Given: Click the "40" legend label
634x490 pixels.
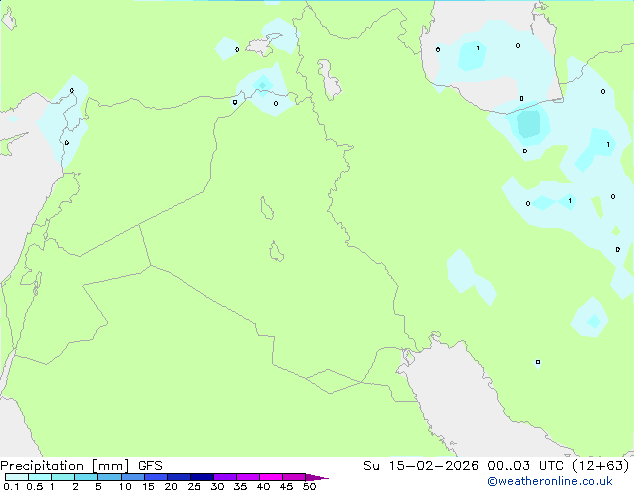Looking at the screenshot, I should pyautogui.click(x=263, y=486).
